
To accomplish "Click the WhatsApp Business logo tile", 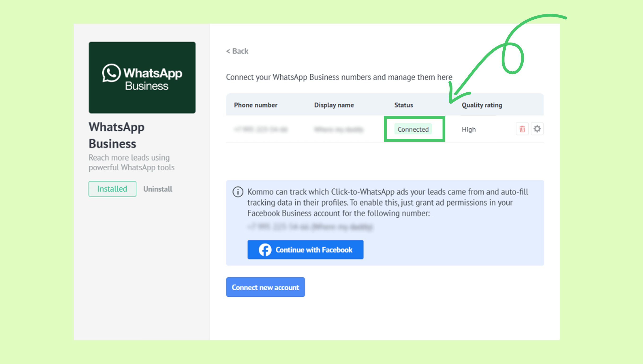I will pyautogui.click(x=142, y=78).
